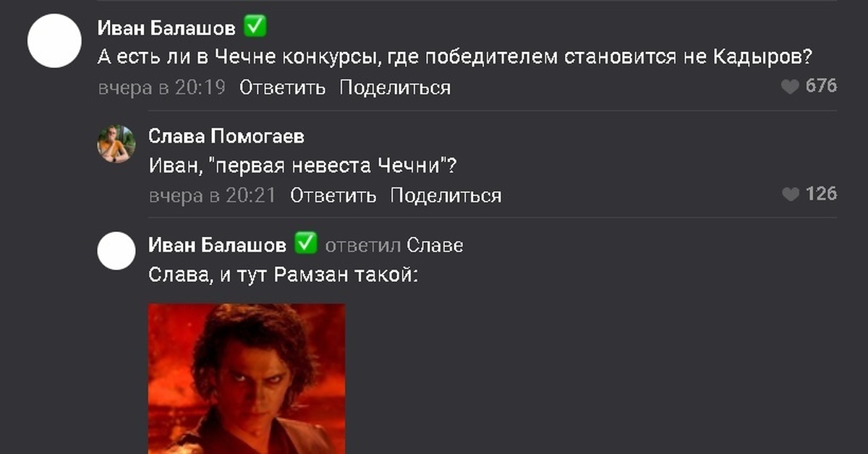Open the top Иван Балашов avatar
Viewport: 868px width, 454px height.
(x=54, y=41)
